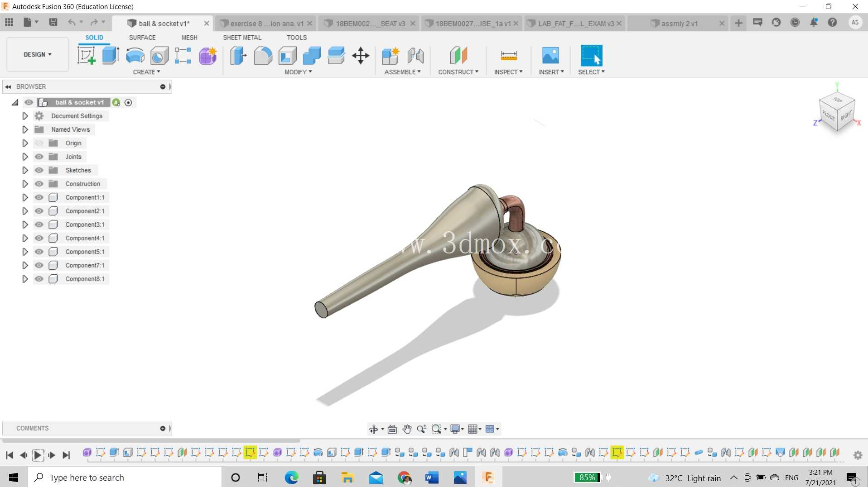Expand Component7:1 tree node

click(x=25, y=265)
